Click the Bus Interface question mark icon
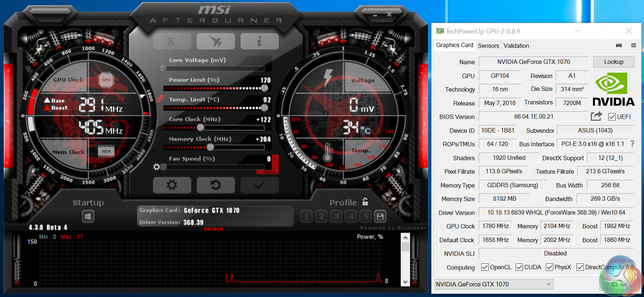Viewport: 644px width, 297px height. click(x=632, y=144)
